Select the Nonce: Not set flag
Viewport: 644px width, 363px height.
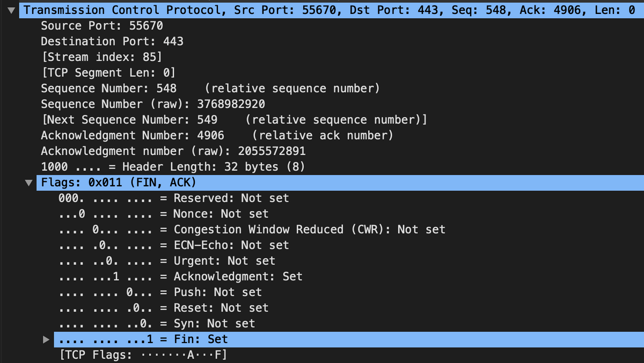click(163, 214)
